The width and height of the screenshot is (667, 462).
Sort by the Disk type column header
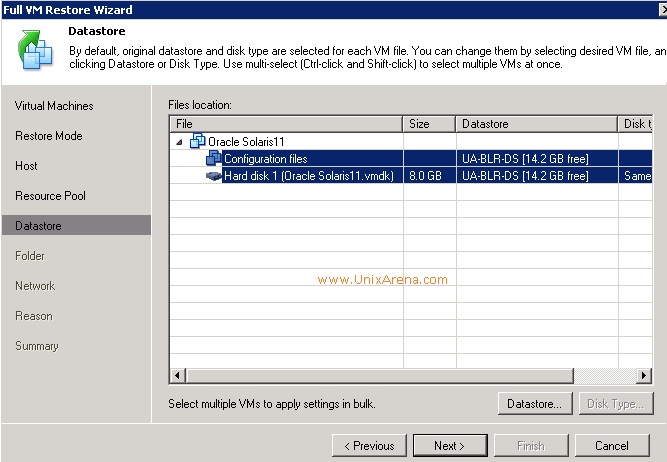[x=635, y=124]
